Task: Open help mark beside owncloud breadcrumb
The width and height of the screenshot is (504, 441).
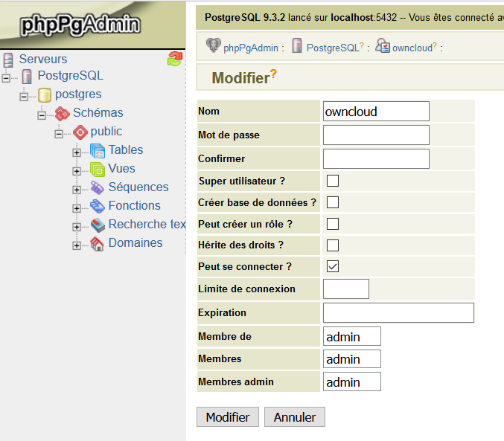Action: point(435,45)
